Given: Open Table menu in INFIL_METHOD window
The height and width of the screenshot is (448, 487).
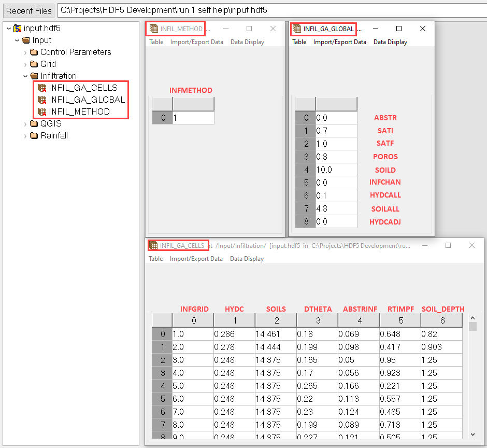Looking at the screenshot, I should point(156,42).
